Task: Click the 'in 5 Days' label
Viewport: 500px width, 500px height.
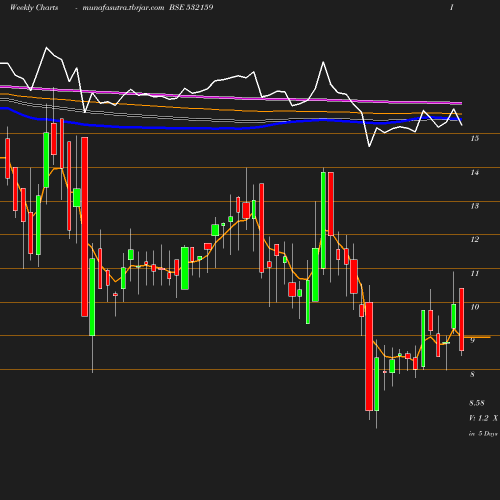Action: (x=483, y=434)
